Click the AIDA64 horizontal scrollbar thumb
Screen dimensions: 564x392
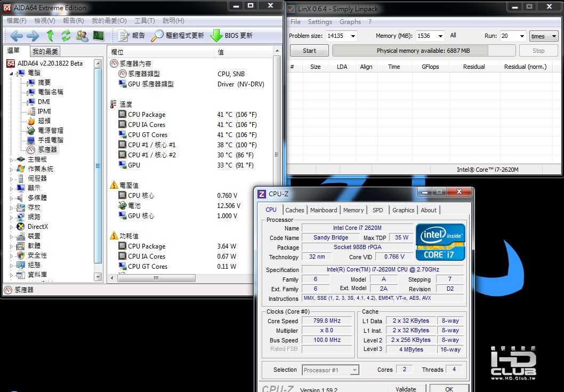point(156,278)
